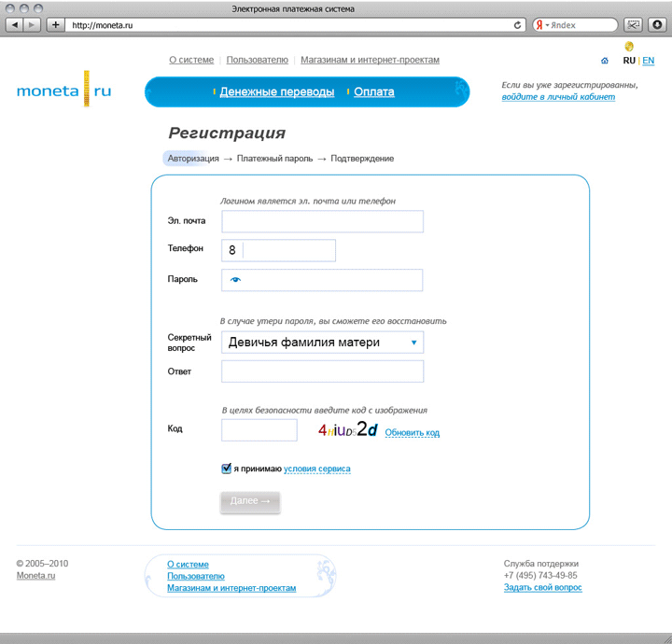Follow the "войдите в личный кабинет" link

(558, 97)
